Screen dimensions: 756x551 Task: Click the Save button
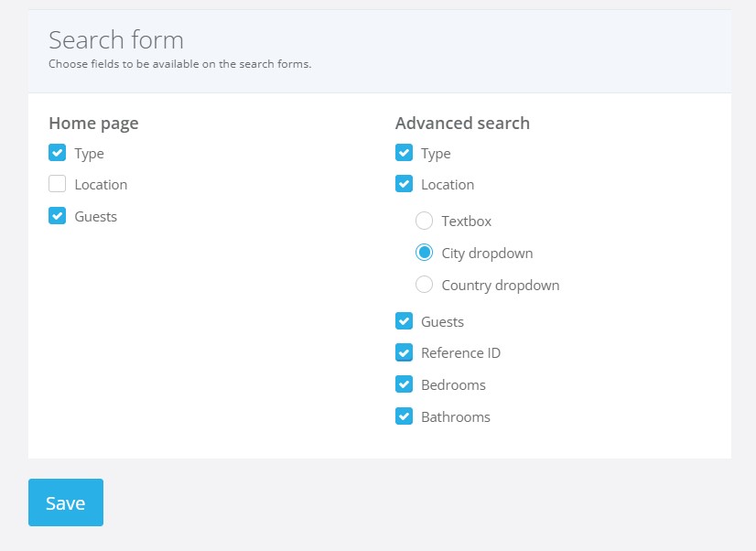66,502
